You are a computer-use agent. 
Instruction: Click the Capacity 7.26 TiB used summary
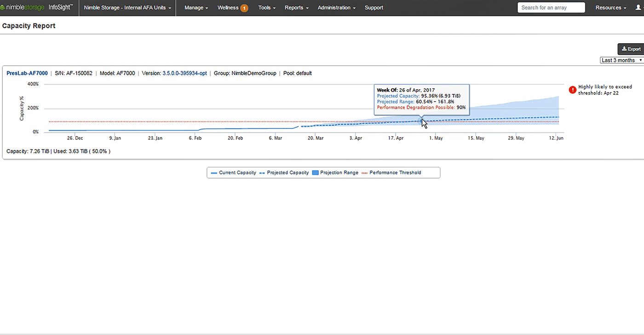pos(58,151)
